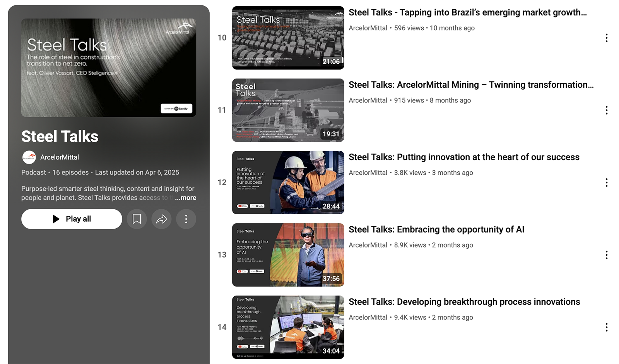Click the '915 views' text
Screen dimensions: 619x364
[409, 100]
